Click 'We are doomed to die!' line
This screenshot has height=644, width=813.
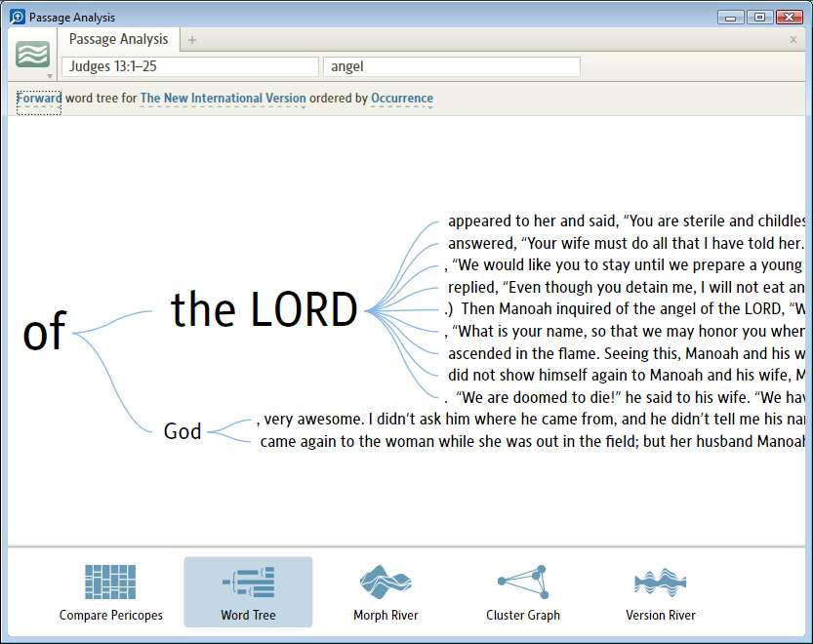point(625,398)
